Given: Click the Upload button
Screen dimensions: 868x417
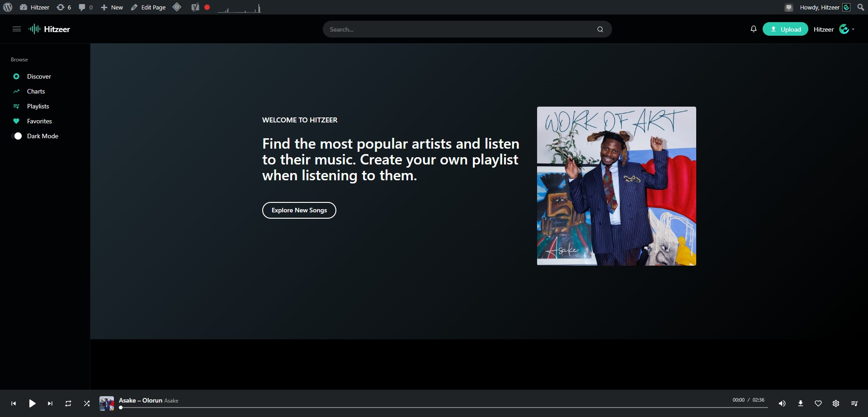Looking at the screenshot, I should 785,29.
